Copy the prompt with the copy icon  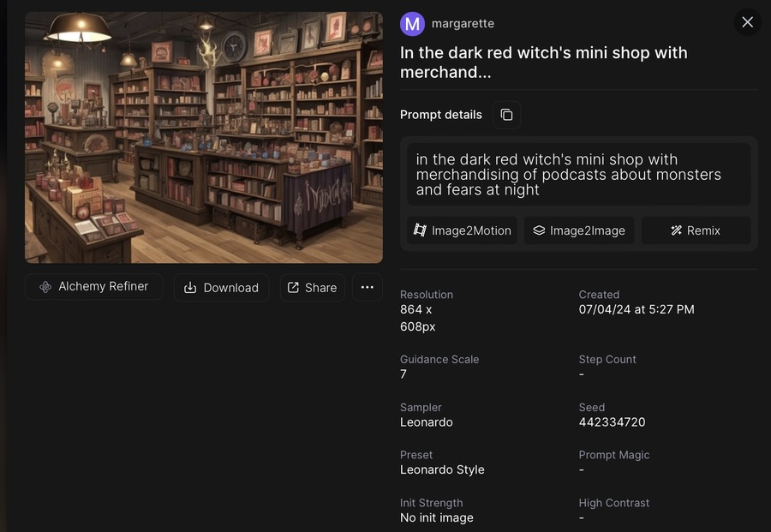click(x=506, y=115)
